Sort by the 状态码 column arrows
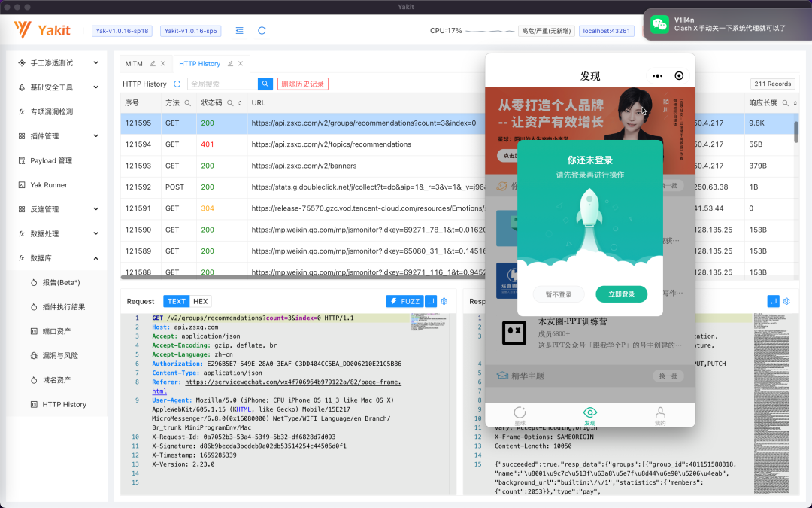Viewport: 812px width, 508px height. click(240, 103)
